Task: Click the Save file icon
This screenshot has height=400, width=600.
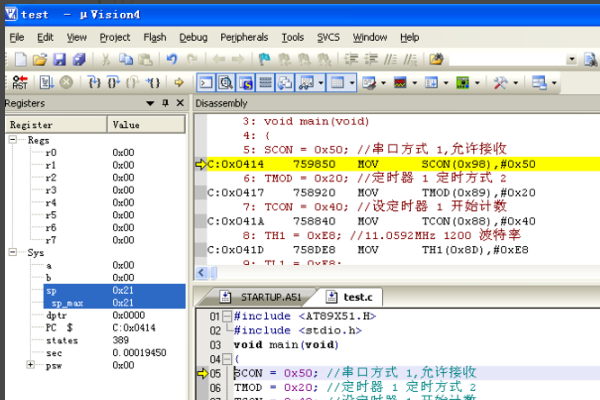Action: (x=60, y=60)
